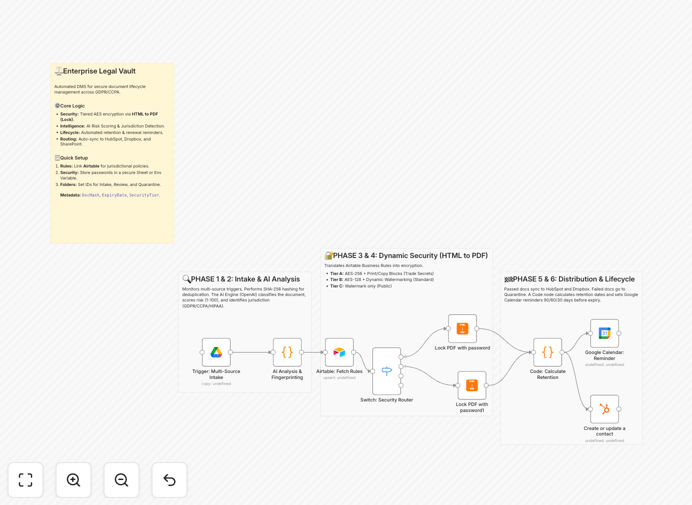Select the Lock PDF with password node
The height and width of the screenshot is (505, 692).
coord(463,328)
